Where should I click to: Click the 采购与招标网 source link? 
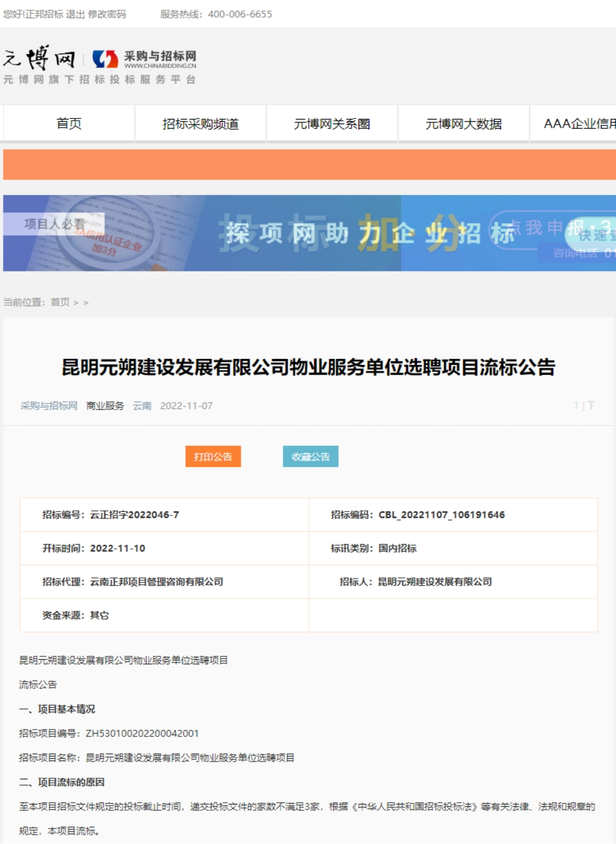coord(49,406)
